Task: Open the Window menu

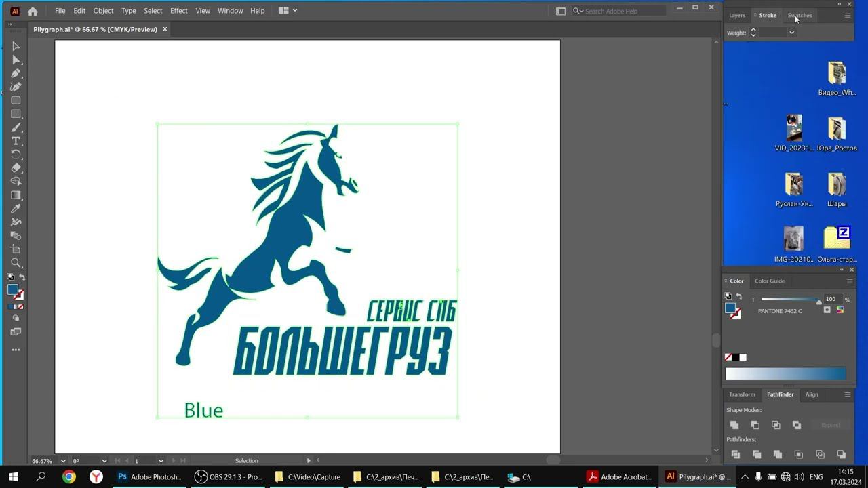Action: point(230,11)
